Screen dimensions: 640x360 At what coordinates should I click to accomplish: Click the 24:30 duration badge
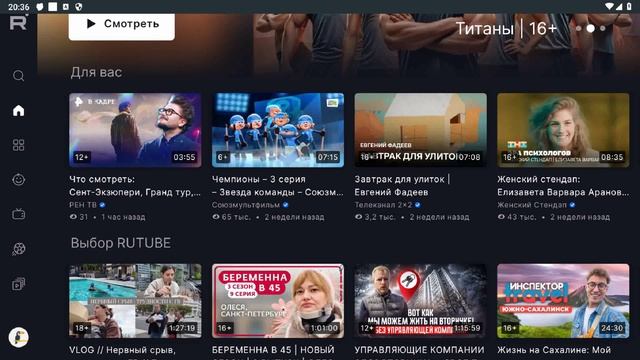click(612, 328)
